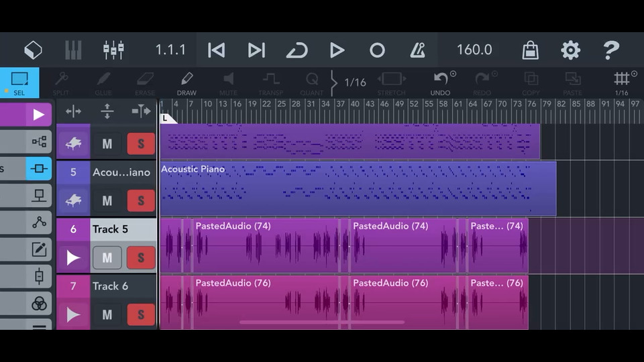
Task: Open the channel fader icon in the sidebar
Action: (x=39, y=276)
